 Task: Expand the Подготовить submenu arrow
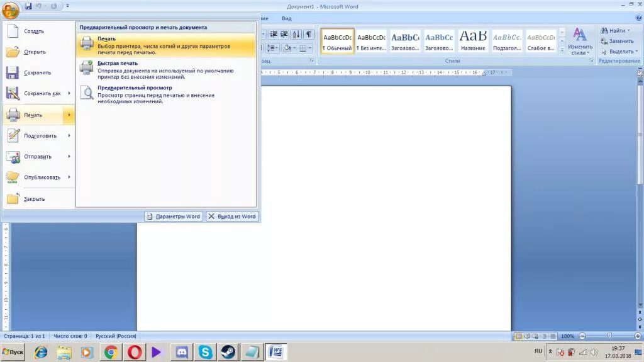tap(69, 136)
